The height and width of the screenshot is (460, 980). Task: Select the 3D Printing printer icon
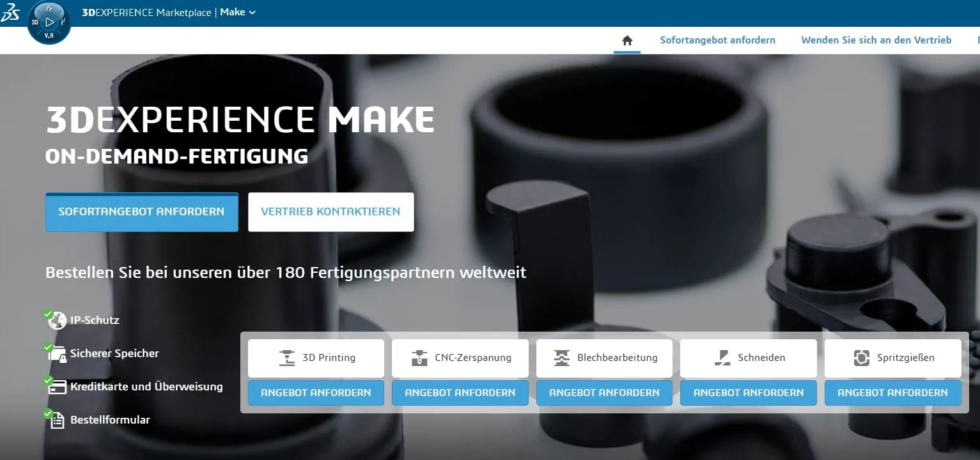pyautogui.click(x=287, y=358)
